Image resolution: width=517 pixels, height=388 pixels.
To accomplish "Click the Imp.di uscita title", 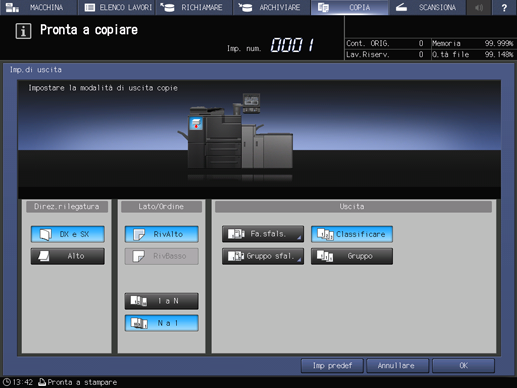I will click(36, 70).
